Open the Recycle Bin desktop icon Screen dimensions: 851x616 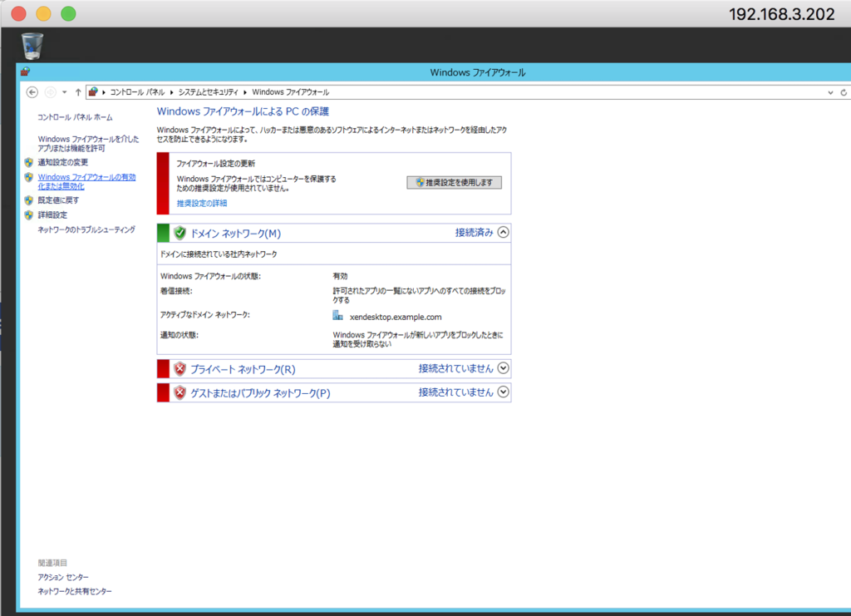[x=32, y=46]
